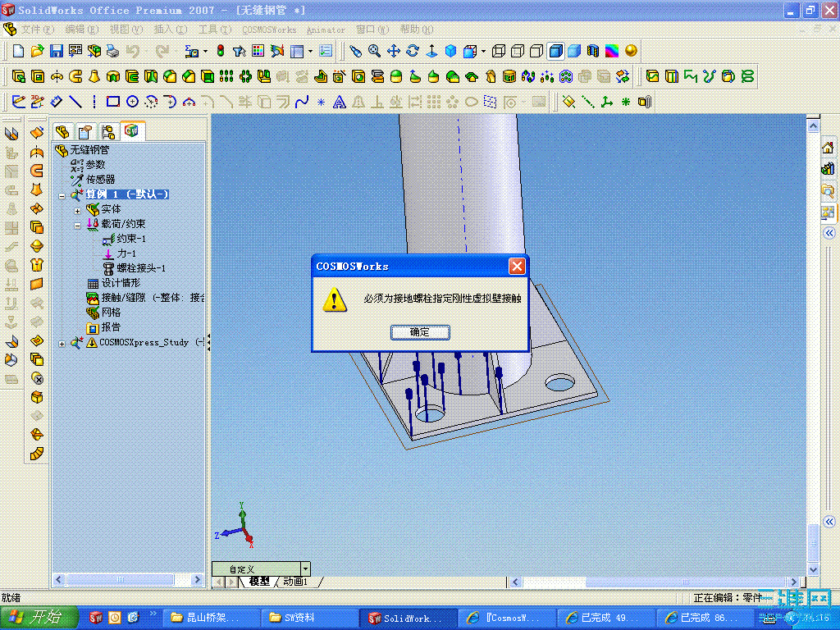This screenshot has height=630, width=840.
Task: Select the Rectangle sketch tool
Action: 113,102
